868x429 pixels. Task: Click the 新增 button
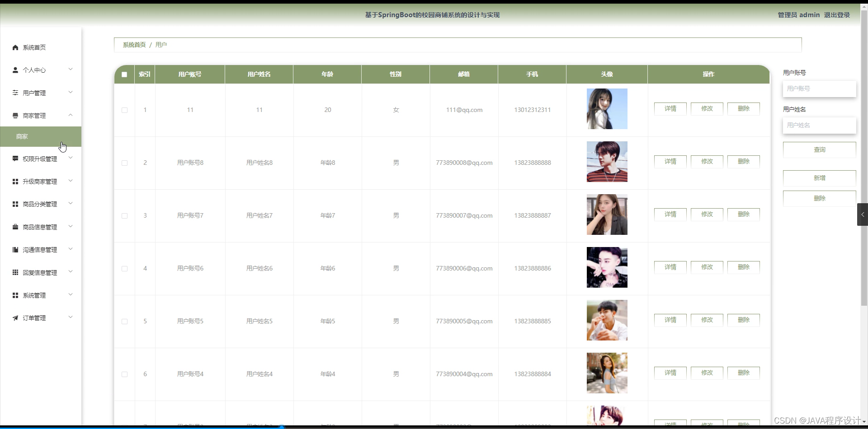click(819, 178)
